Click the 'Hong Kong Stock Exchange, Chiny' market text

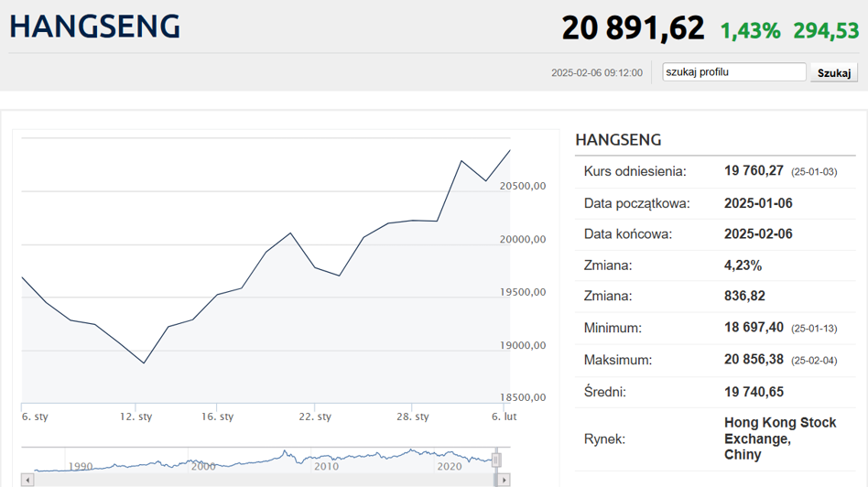(x=780, y=438)
